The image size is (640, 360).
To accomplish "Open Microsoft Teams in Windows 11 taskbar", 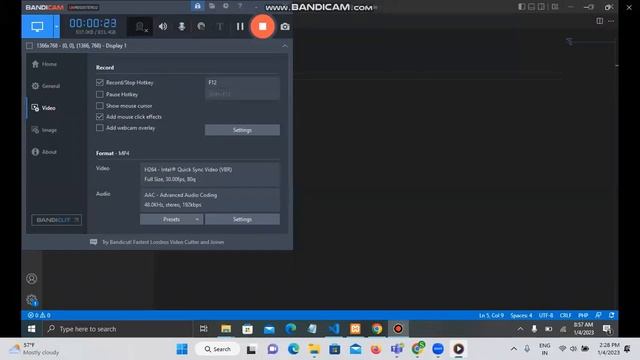I will click(x=396, y=349).
